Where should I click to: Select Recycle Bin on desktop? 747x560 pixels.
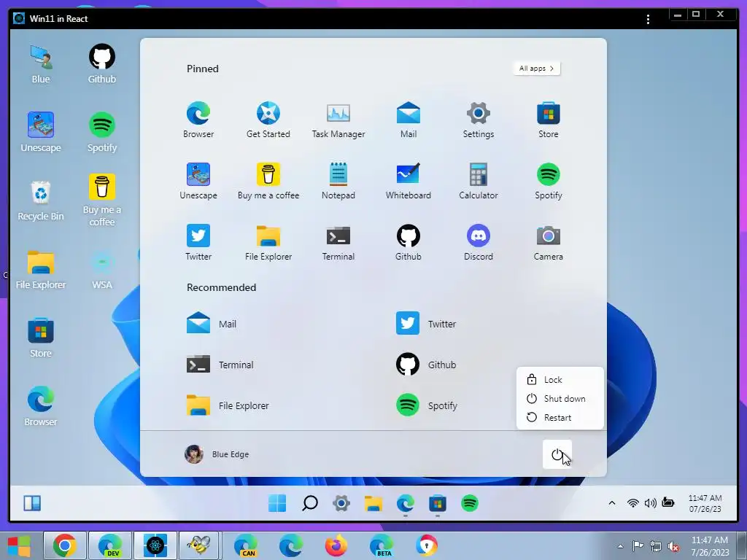pyautogui.click(x=41, y=201)
